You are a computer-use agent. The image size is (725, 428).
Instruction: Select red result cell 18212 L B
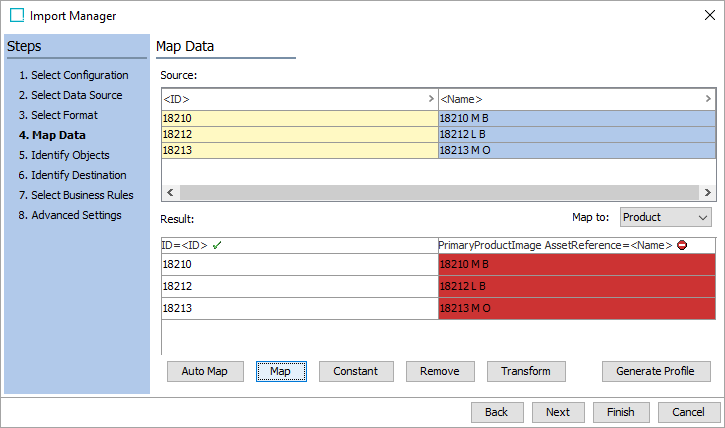tap(577, 287)
